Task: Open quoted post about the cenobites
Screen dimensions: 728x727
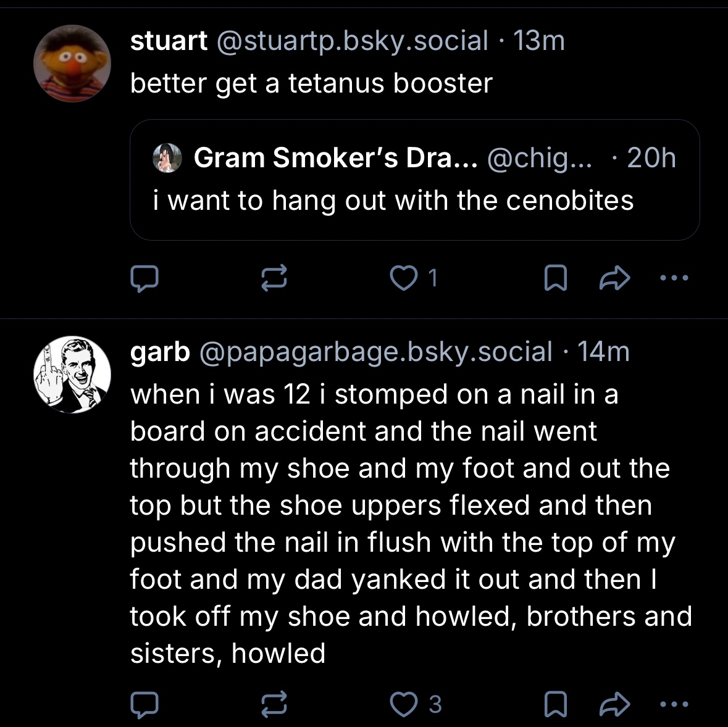Action: coord(414,201)
